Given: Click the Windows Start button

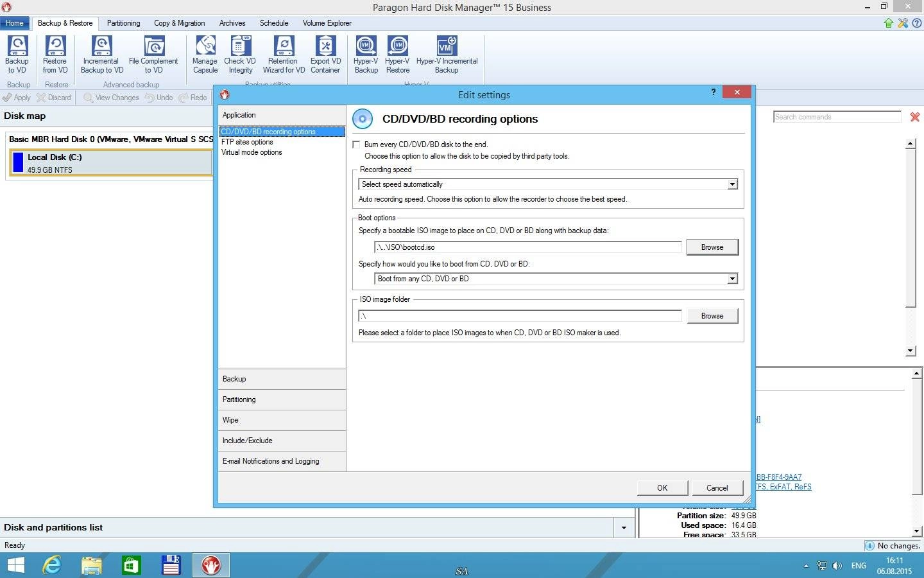Looking at the screenshot, I should (x=15, y=565).
